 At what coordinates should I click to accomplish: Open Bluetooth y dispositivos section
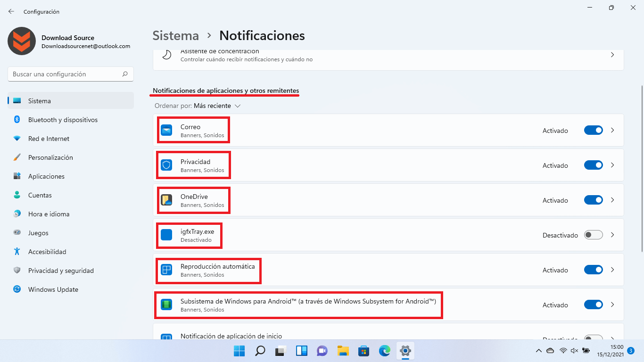click(71, 120)
